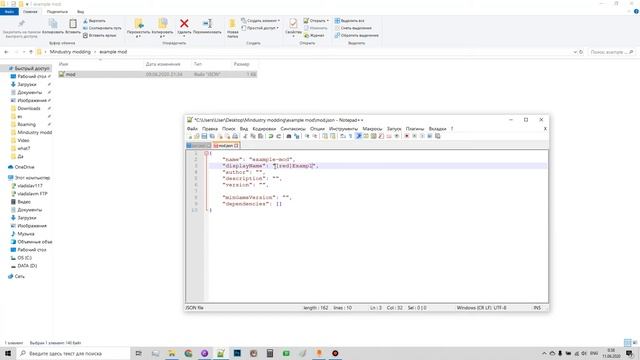Click the Paste (Вставить) clipboard icon in Explorer ribbon
Viewport: 640px width, 360px height.
point(73,24)
